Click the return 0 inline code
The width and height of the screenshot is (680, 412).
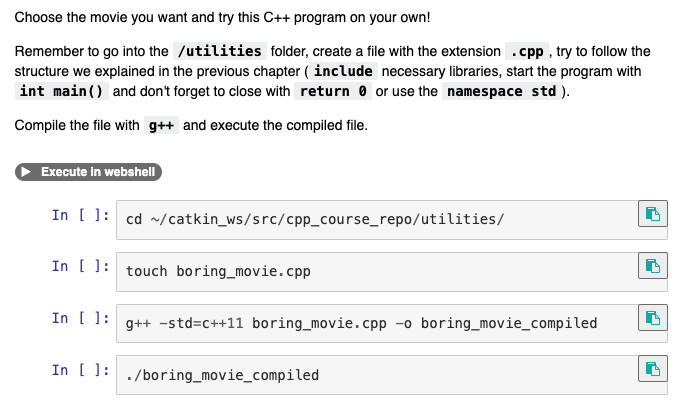click(333, 91)
